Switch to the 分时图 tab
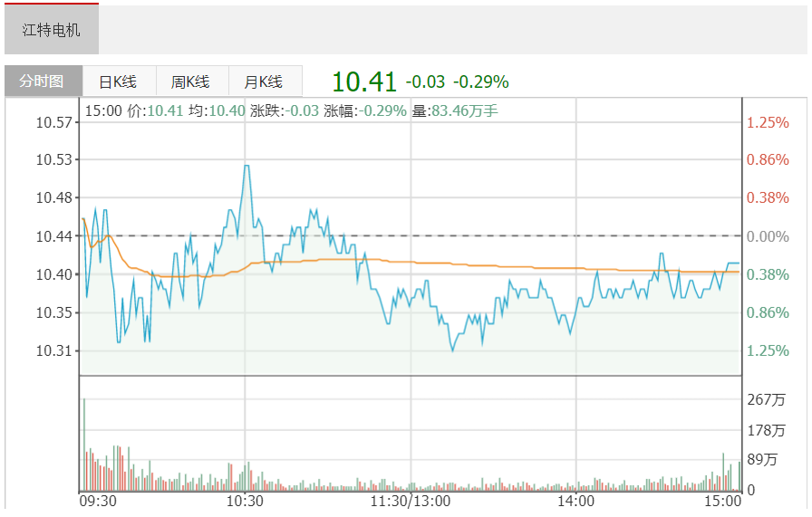 click(x=43, y=81)
